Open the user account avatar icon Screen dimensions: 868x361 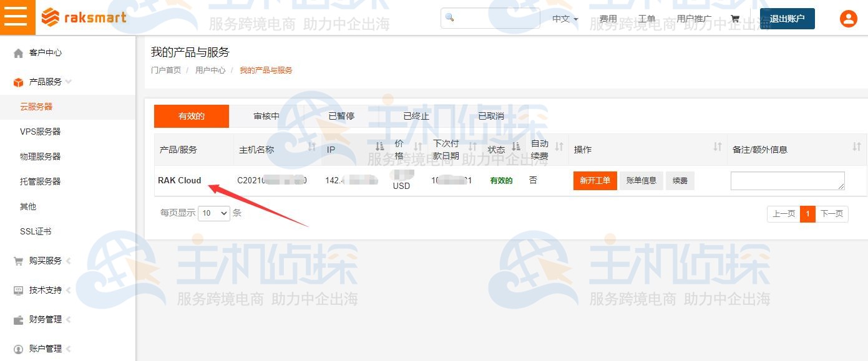(848, 18)
